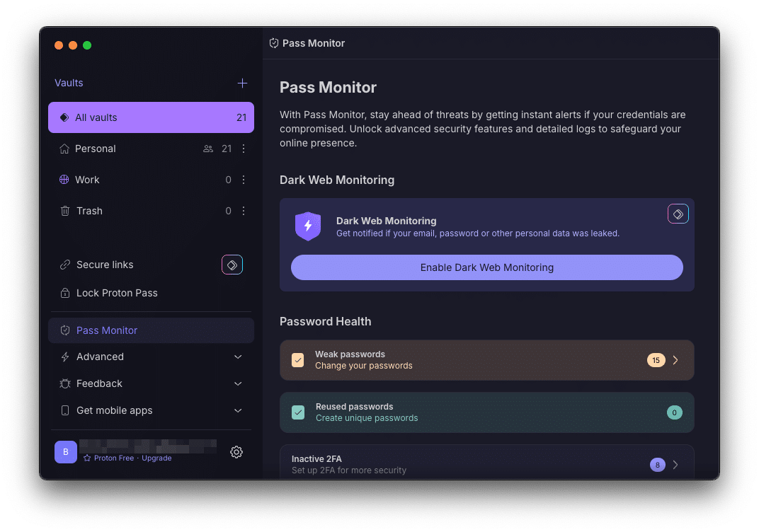Toggle the Weak passwords checkbox

click(x=298, y=359)
